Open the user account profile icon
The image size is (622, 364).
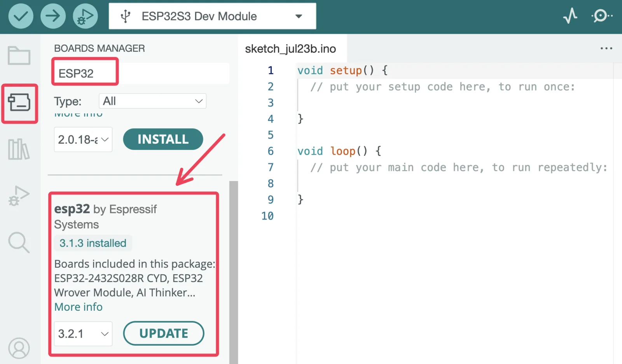[19, 348]
